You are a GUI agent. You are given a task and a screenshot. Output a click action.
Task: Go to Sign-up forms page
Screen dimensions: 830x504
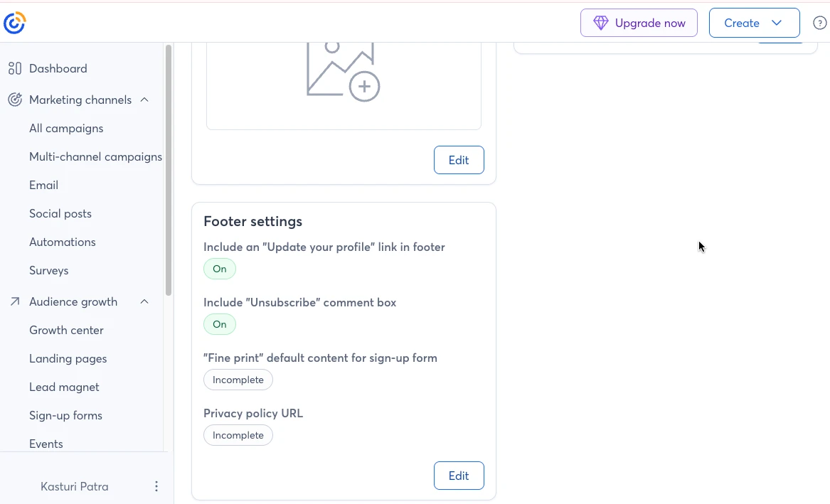[x=65, y=415]
